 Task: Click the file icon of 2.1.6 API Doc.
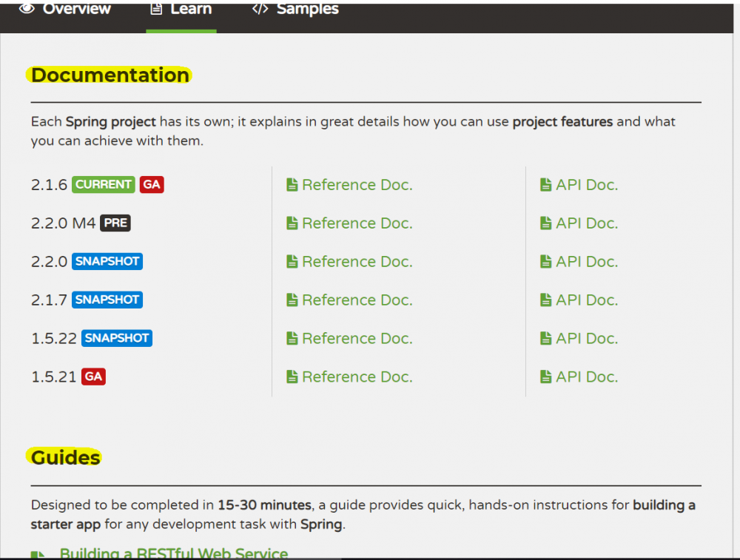(x=546, y=184)
